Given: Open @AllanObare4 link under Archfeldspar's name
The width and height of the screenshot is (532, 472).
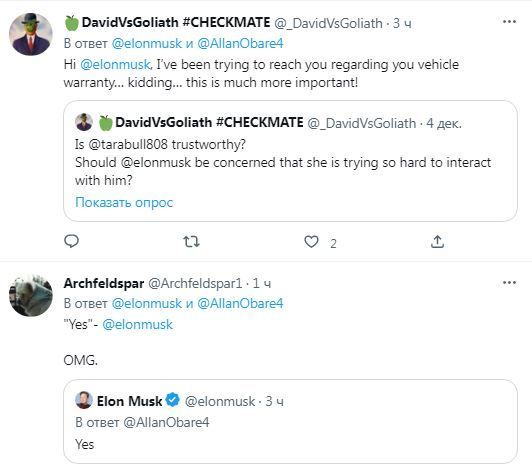Looking at the screenshot, I should point(240,303).
